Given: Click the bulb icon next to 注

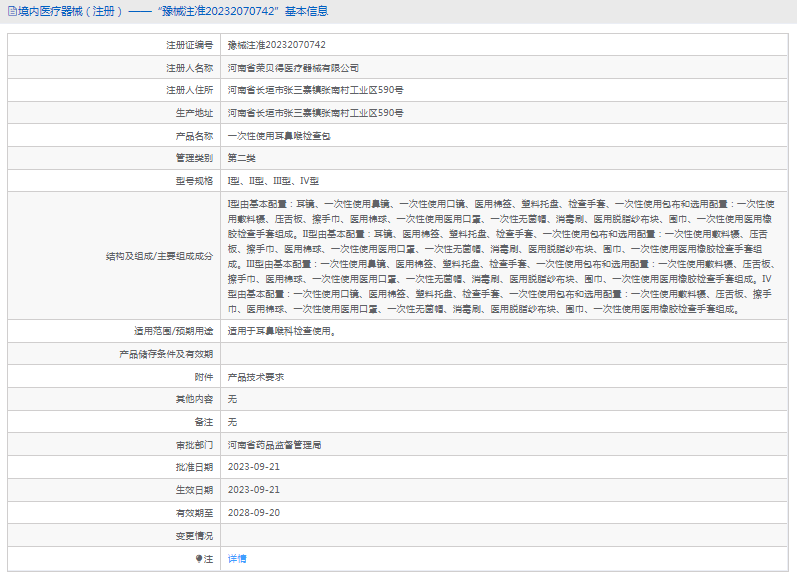Looking at the screenshot, I should [199, 559].
